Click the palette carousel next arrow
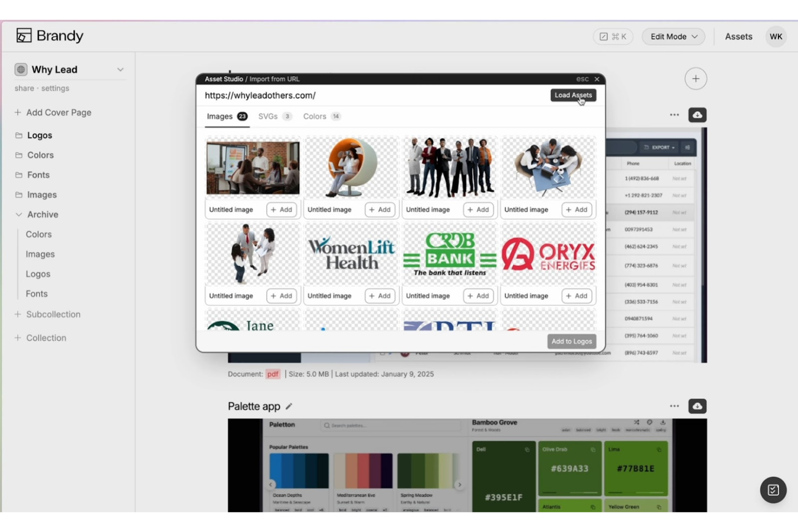798x532 pixels. [x=459, y=485]
